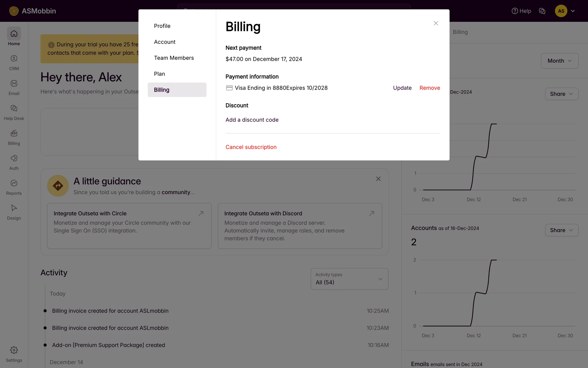
Task: Click Cancel subscription link
Action: pos(251,147)
